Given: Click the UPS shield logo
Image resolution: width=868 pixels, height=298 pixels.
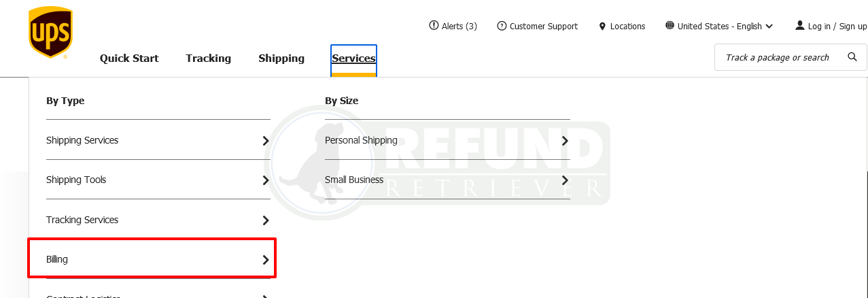Looking at the screenshot, I should click(50, 33).
